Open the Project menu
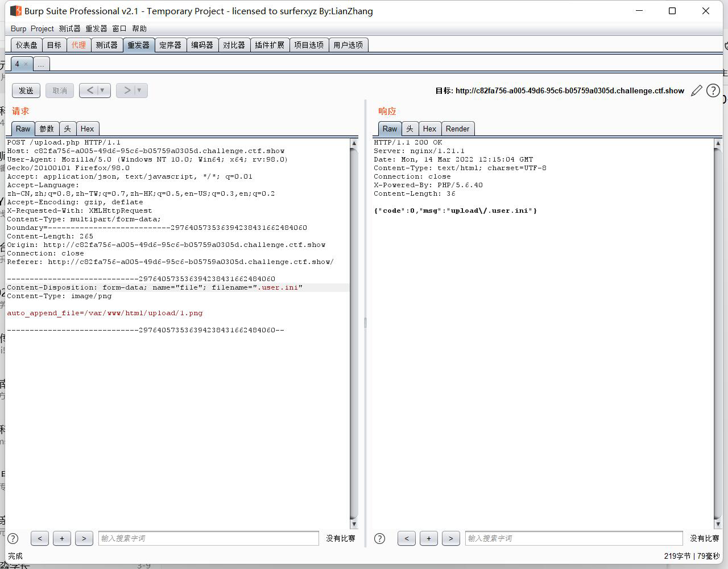The width and height of the screenshot is (728, 569). (42, 28)
